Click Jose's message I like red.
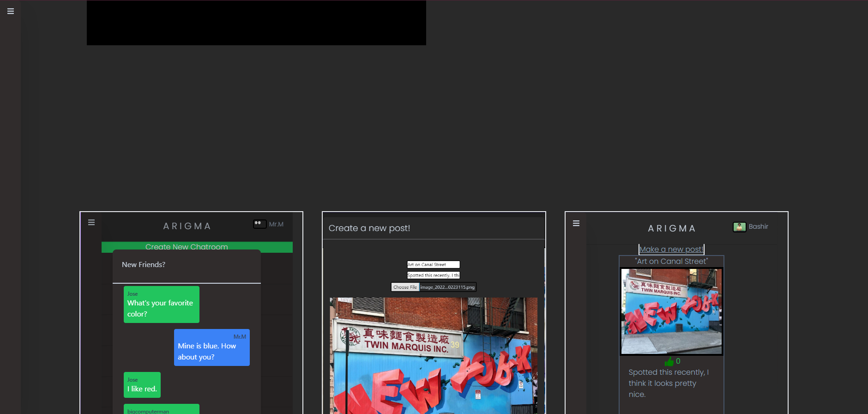Viewport: 868px width, 414px height. point(142,385)
